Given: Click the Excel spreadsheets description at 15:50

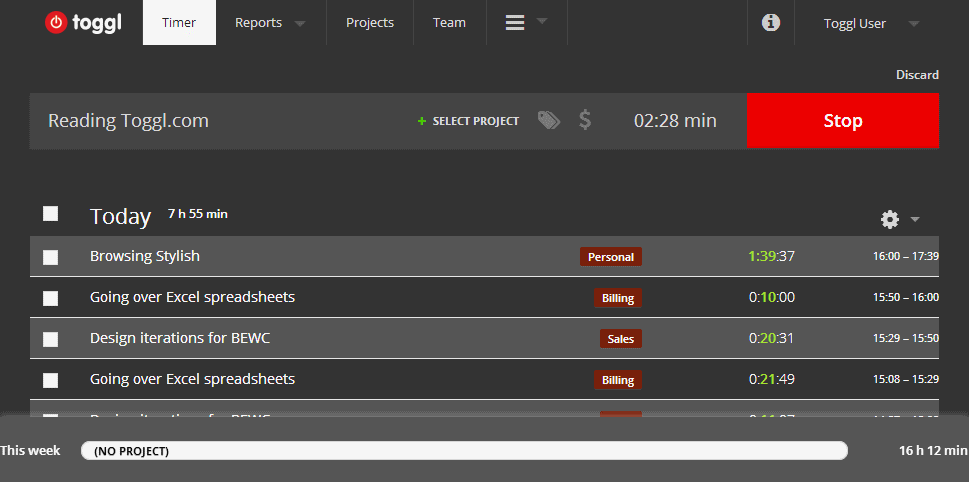Looking at the screenshot, I should (192, 297).
